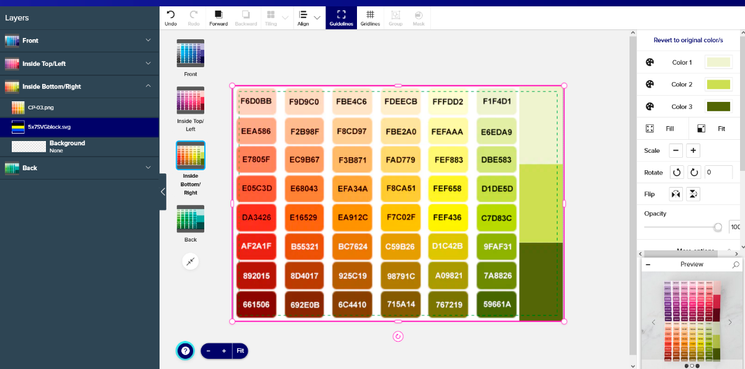Toggle the Guidelines display

pos(341,18)
